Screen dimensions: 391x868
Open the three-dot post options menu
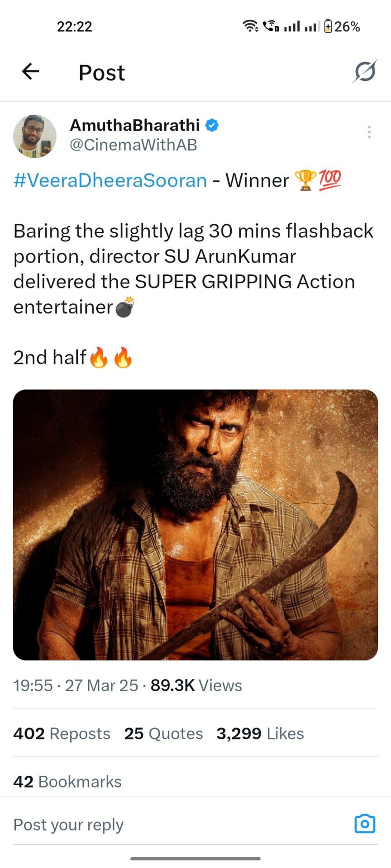(x=369, y=132)
